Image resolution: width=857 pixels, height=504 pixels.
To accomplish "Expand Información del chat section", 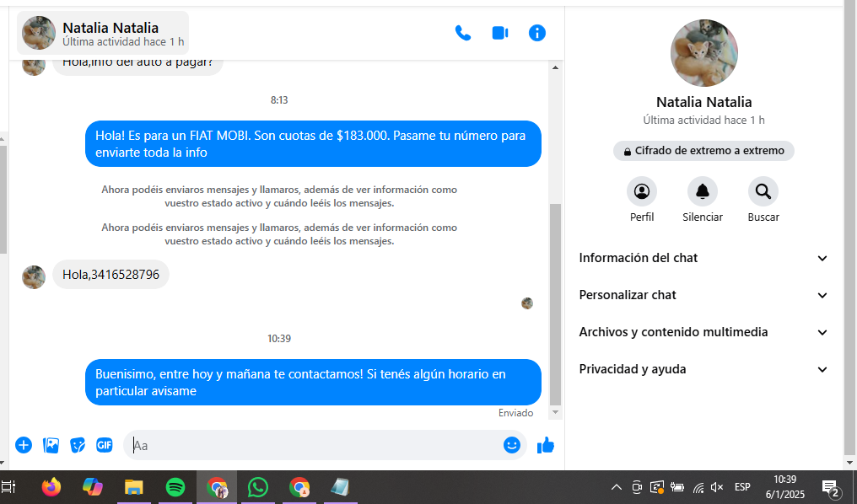I will click(x=704, y=258).
